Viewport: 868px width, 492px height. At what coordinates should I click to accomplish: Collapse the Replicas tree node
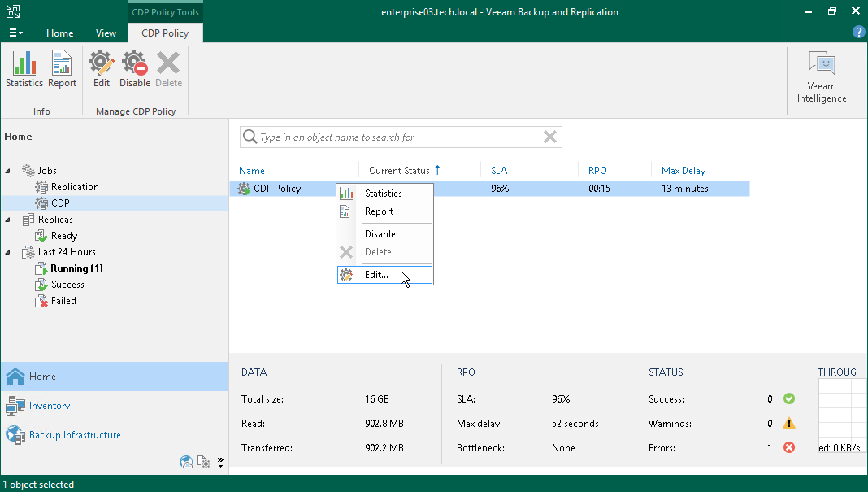pyautogui.click(x=9, y=220)
